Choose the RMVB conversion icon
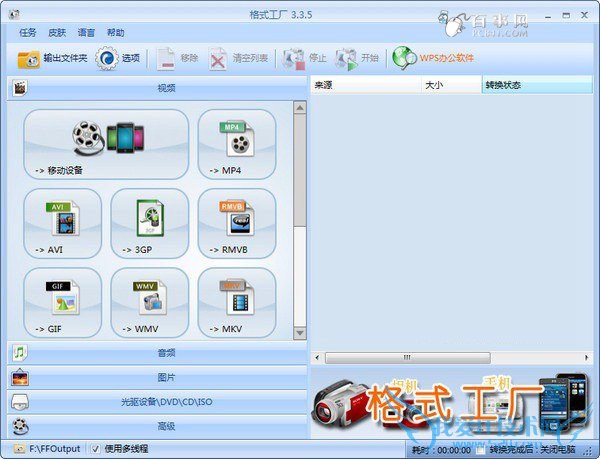 pos(237,223)
